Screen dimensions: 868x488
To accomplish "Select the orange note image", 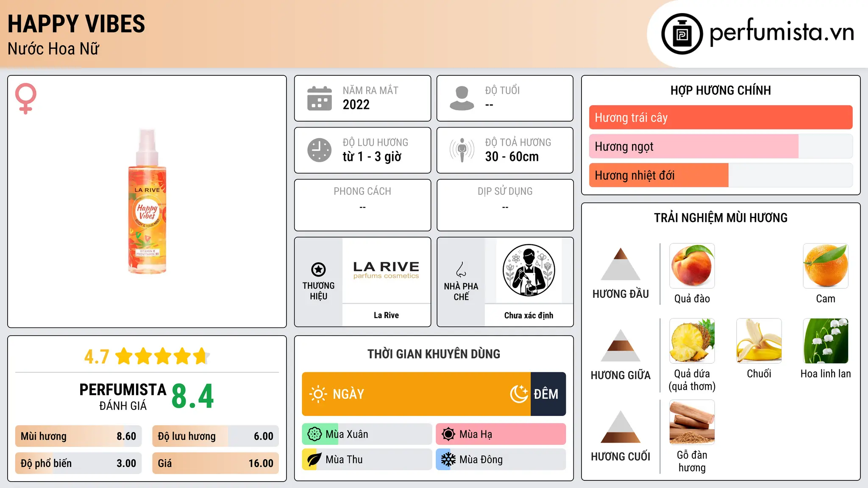I will point(826,266).
